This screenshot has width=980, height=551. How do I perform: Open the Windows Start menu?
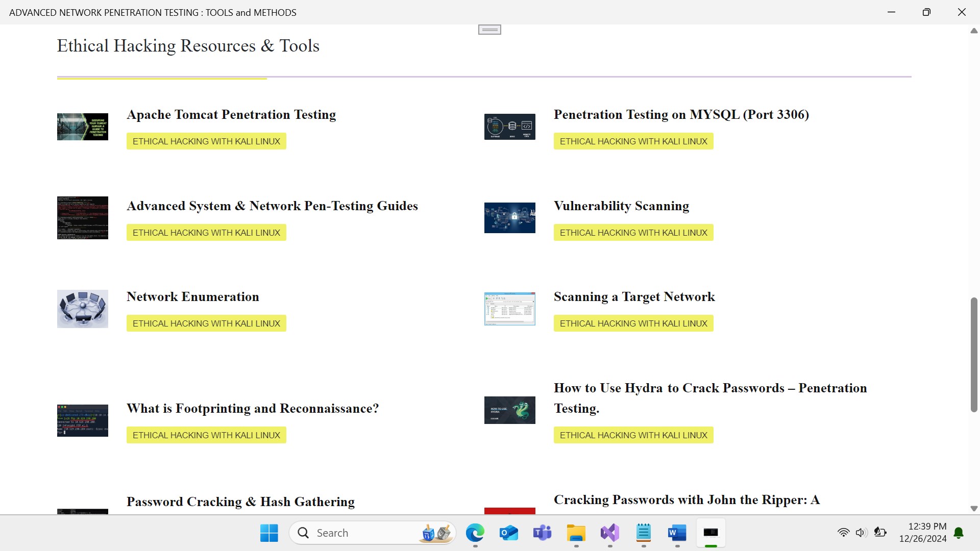click(269, 533)
